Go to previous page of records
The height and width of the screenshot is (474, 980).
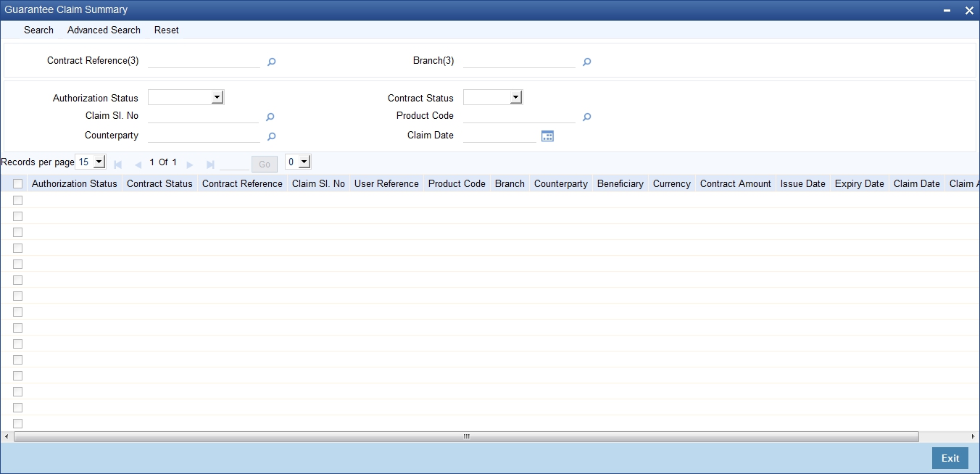coord(138,165)
